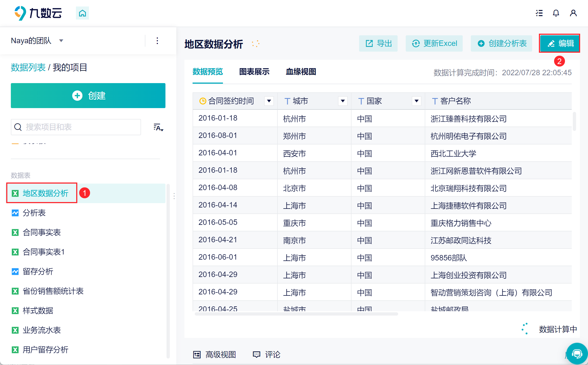Screen dimensions: 588x365
Task: Open the task list icon top right
Action: point(539,13)
